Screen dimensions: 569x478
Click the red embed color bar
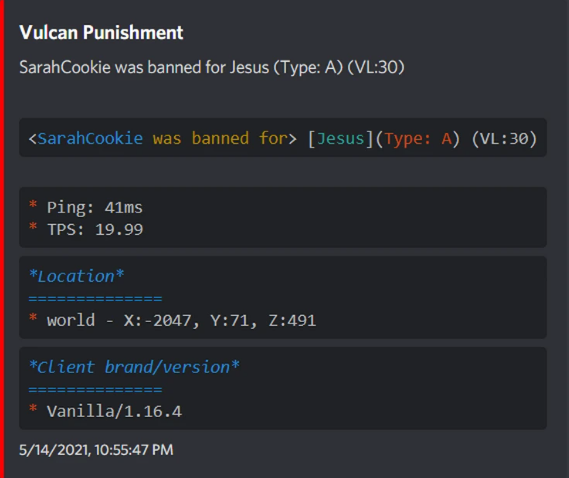click(2, 239)
